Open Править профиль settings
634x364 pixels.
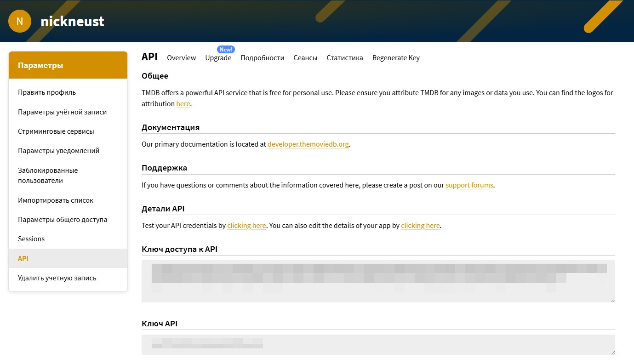tap(47, 92)
